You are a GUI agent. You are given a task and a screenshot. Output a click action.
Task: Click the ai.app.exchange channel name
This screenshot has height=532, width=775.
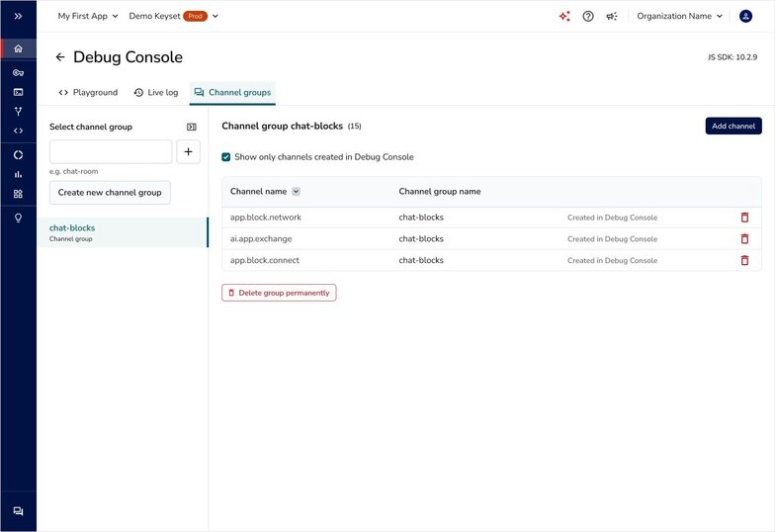coord(261,239)
